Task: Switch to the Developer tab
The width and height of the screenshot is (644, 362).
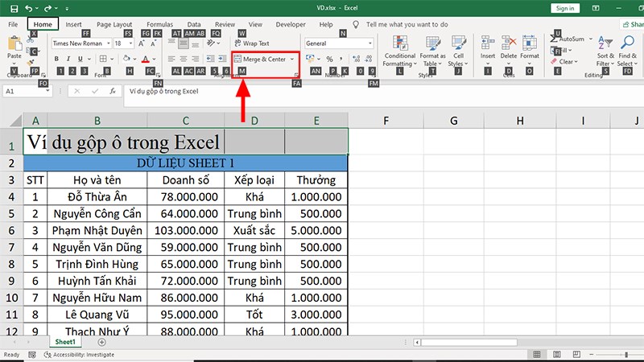Action: [291, 24]
